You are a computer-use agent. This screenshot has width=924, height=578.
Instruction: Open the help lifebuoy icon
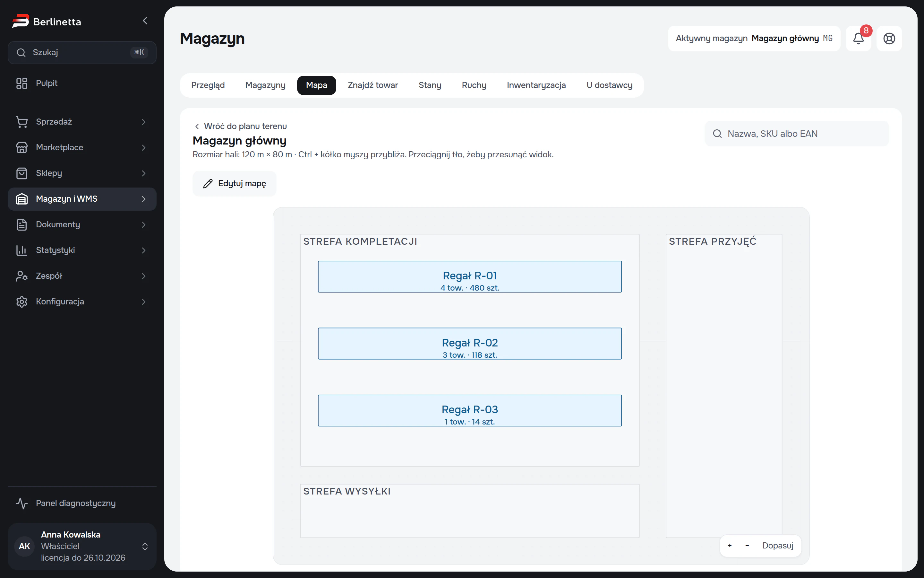[x=889, y=39]
